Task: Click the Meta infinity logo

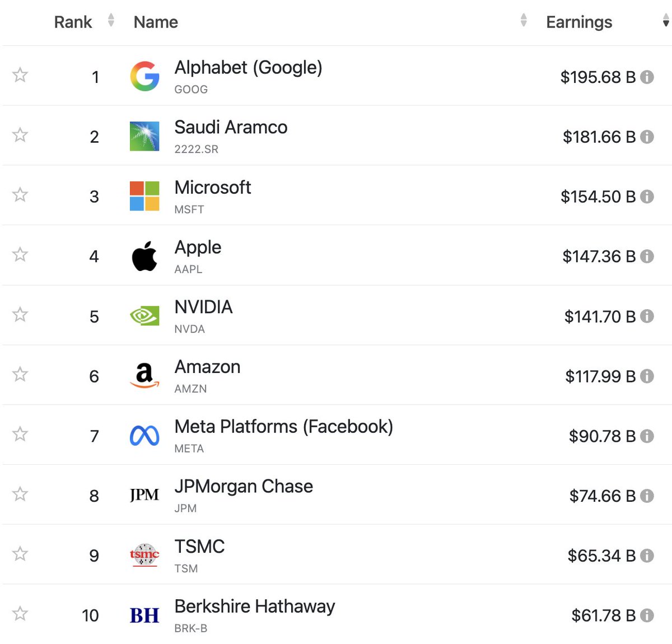Action: pyautogui.click(x=144, y=436)
